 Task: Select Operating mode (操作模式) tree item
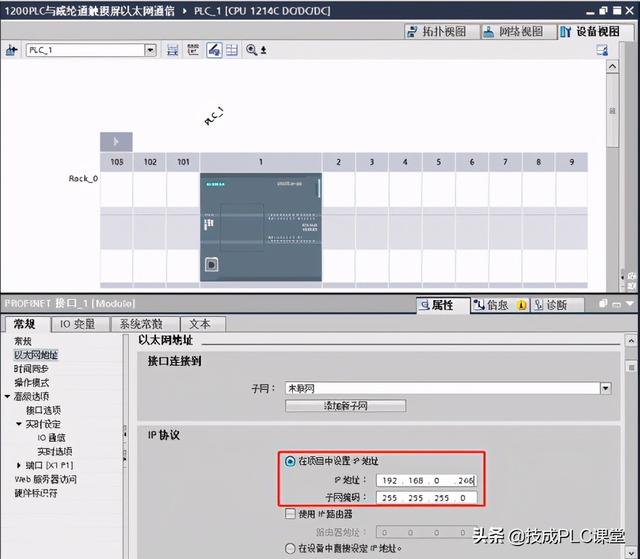pos(31,383)
